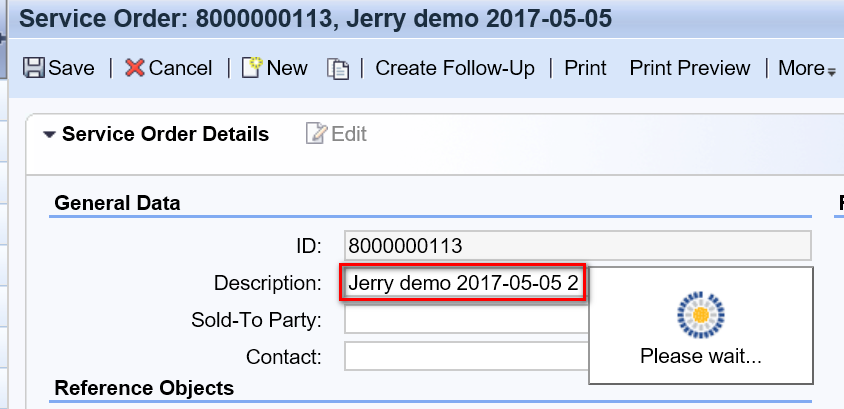
Task: Click the Description label
Action: (x=268, y=283)
